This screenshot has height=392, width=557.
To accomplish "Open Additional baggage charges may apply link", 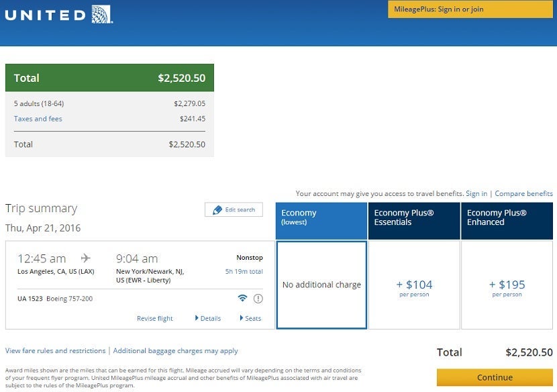I will [x=175, y=351].
